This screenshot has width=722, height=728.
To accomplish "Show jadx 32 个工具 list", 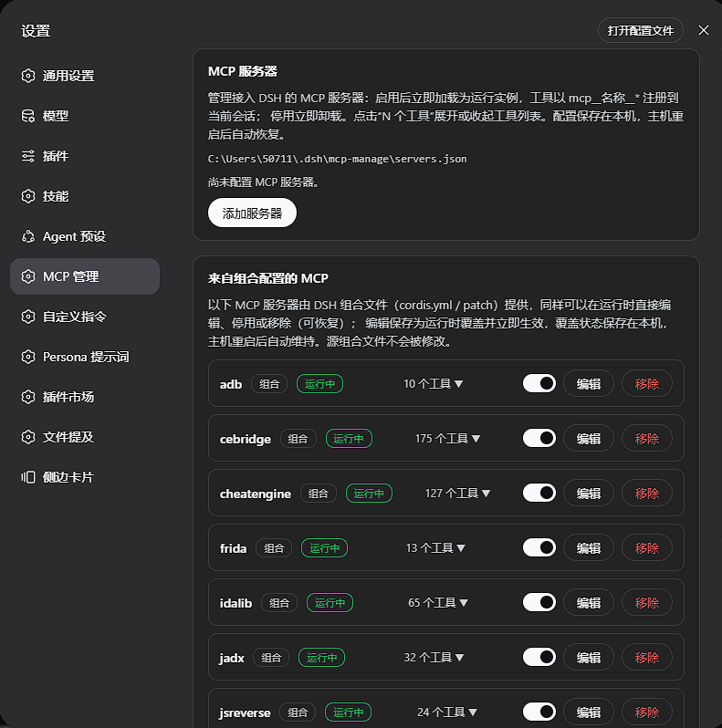I will (434, 658).
